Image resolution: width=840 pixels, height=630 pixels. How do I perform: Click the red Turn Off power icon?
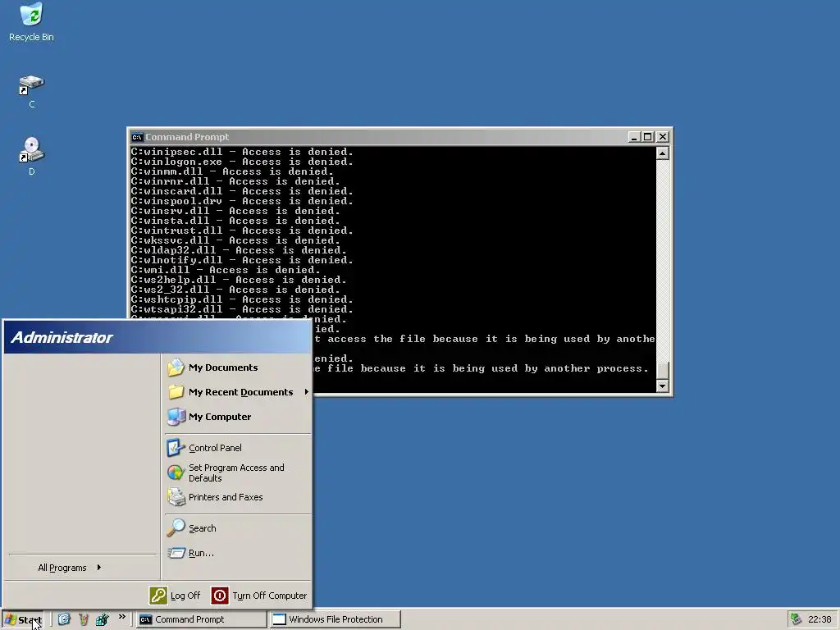click(220, 596)
